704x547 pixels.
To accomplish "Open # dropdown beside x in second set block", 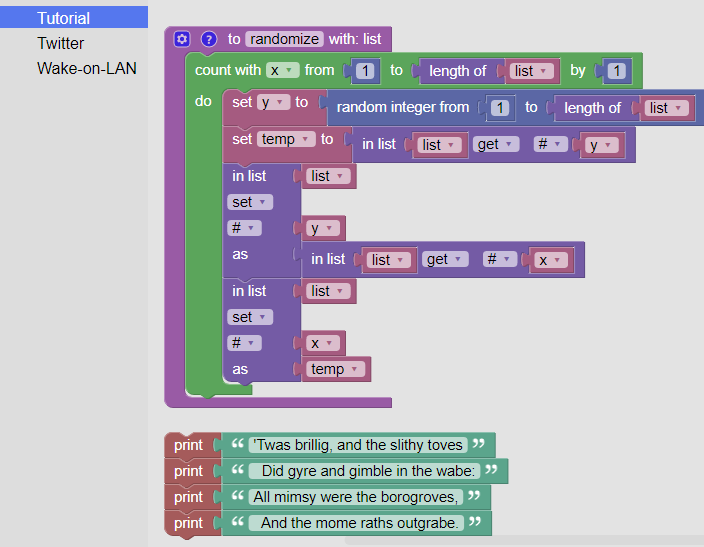I will 244,343.
